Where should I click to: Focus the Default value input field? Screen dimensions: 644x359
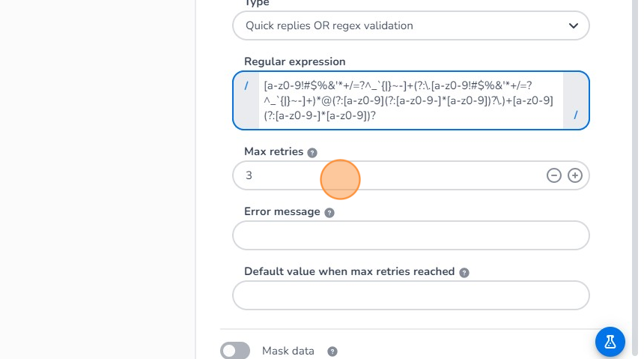pos(410,295)
